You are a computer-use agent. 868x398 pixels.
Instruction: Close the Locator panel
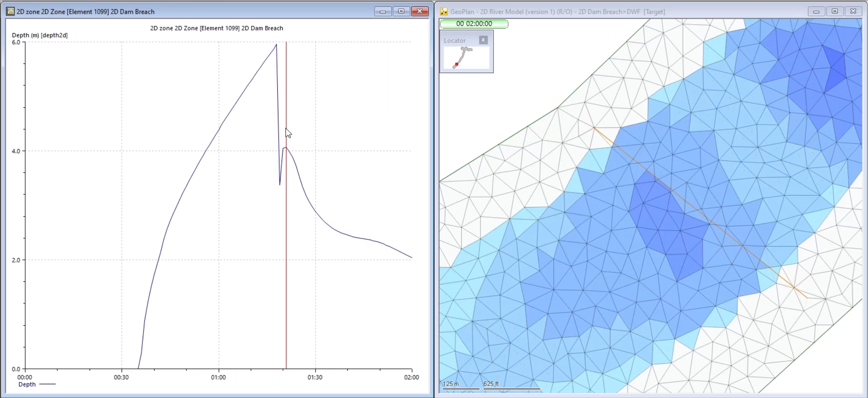483,40
